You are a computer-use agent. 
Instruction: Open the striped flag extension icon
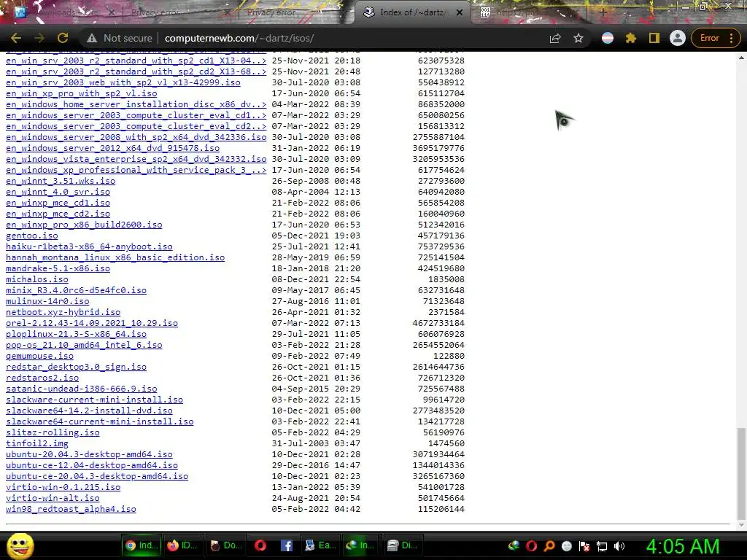(608, 38)
